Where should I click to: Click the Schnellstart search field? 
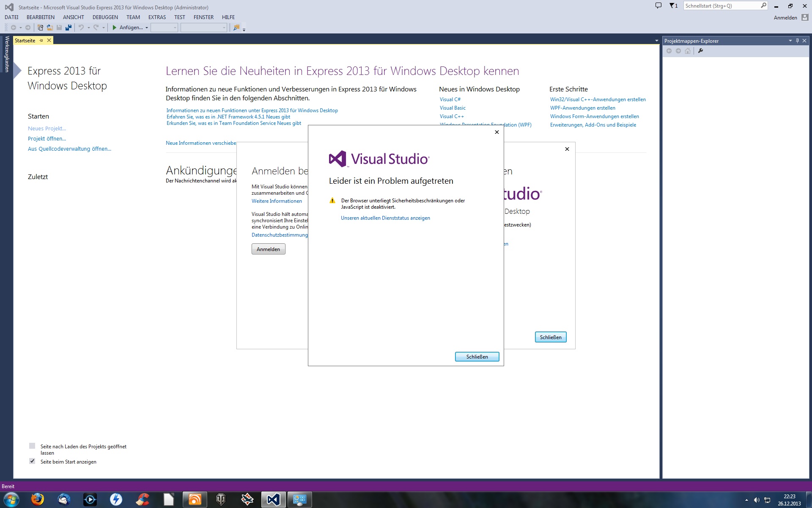pyautogui.click(x=721, y=6)
